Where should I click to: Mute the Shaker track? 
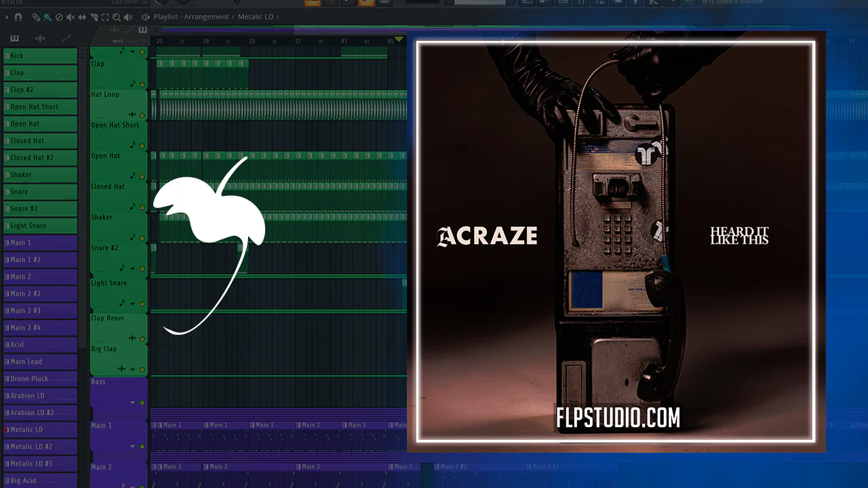click(142, 237)
